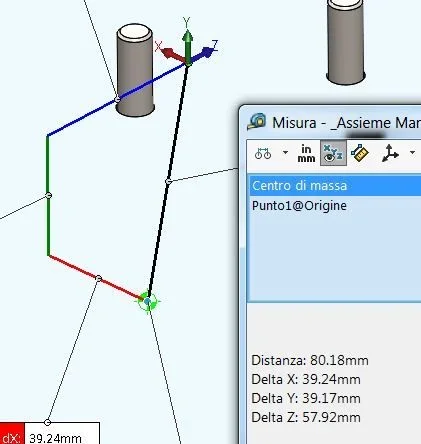Viewport: 421px width, 444px height.
Task: Select the green center of mass point
Action: [148, 301]
